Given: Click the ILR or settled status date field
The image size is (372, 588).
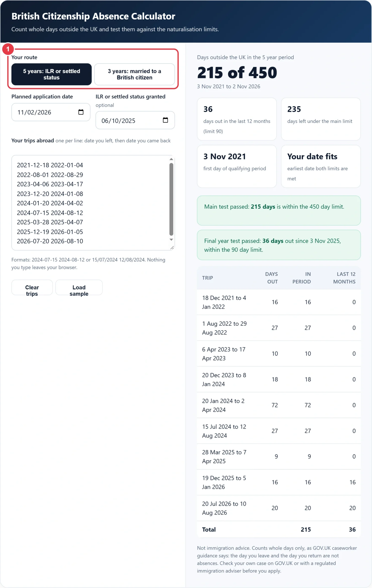Looking at the screenshot, I should pyautogui.click(x=135, y=120).
